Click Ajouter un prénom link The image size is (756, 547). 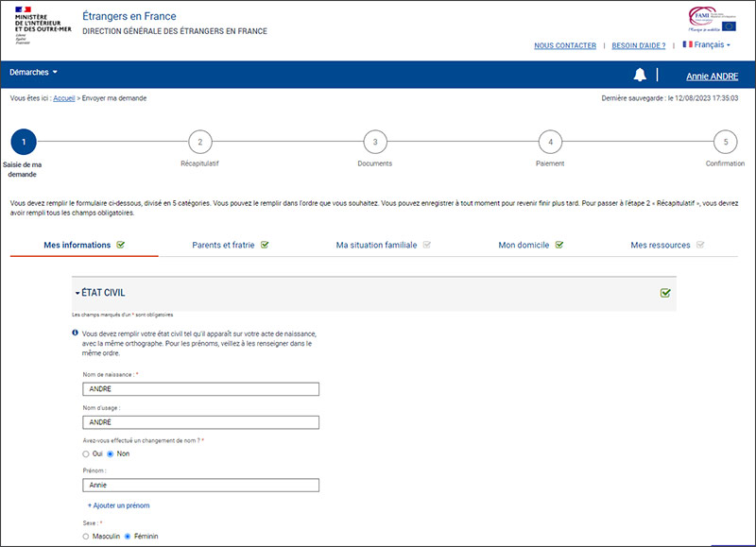point(118,505)
